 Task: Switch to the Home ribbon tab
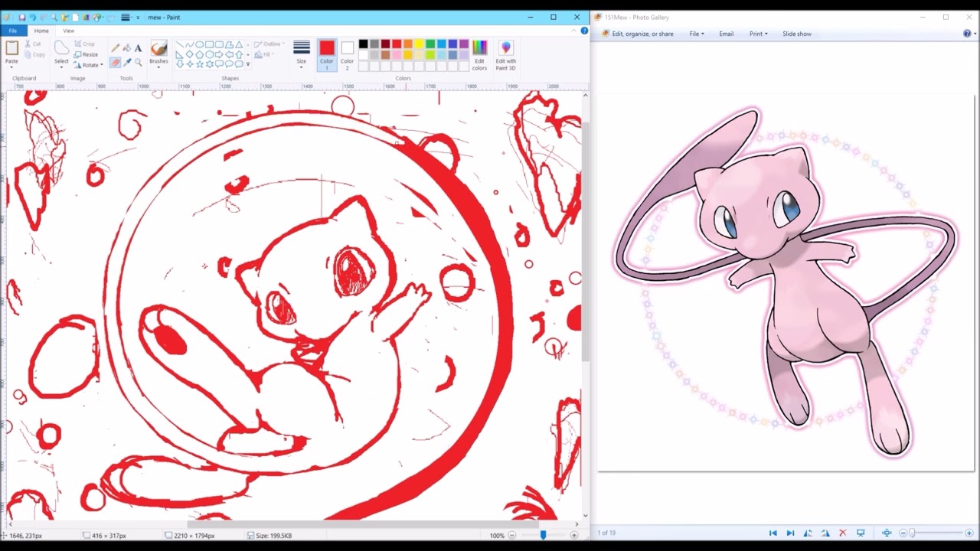41,31
